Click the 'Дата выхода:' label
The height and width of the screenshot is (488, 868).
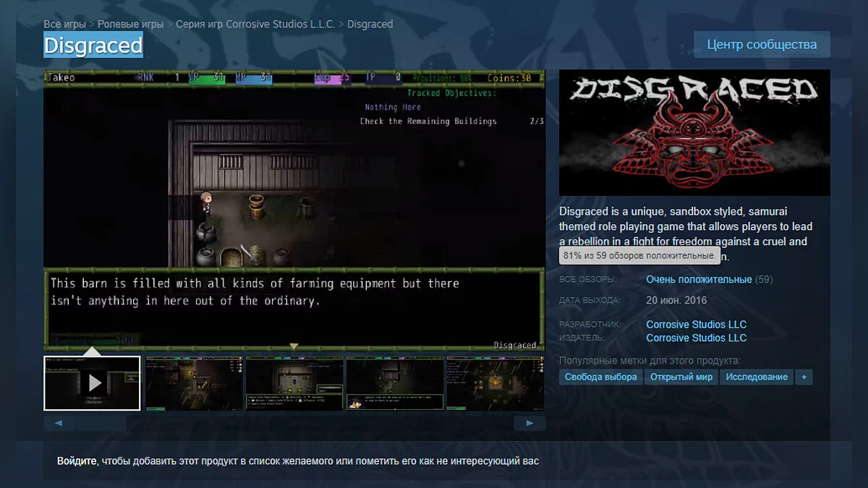[590, 300]
